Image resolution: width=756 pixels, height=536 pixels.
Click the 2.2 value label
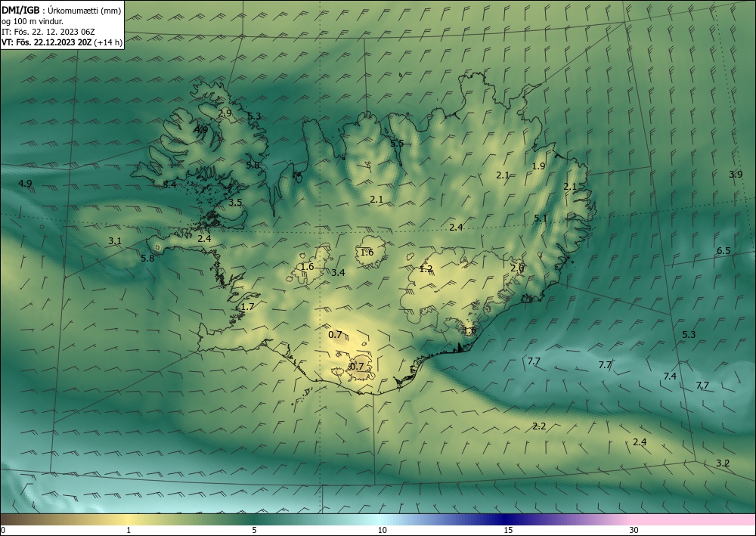[539, 426]
